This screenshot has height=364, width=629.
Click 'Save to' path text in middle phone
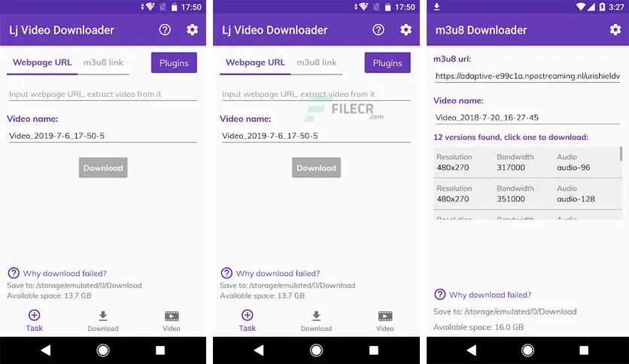[287, 286]
